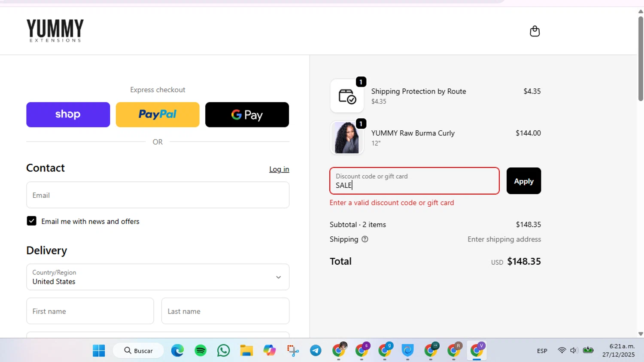Open the blue shield app on taskbar
Image resolution: width=644 pixels, height=362 pixels.
tap(407, 350)
